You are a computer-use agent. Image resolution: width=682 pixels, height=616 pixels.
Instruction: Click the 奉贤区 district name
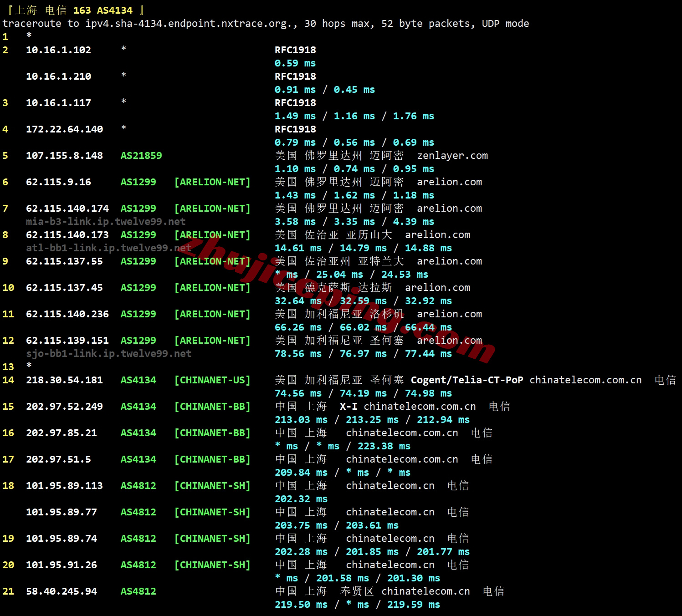click(x=357, y=591)
